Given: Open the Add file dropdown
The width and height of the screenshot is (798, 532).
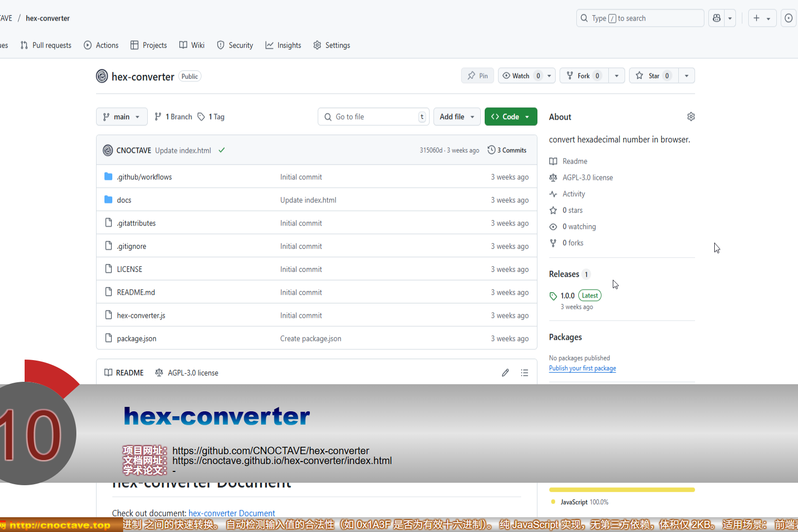Looking at the screenshot, I should click(x=457, y=117).
